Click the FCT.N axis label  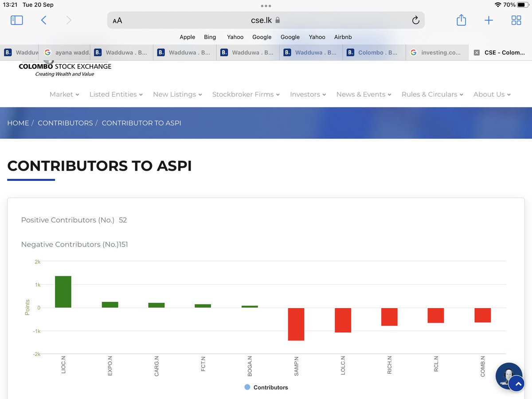pyautogui.click(x=203, y=365)
